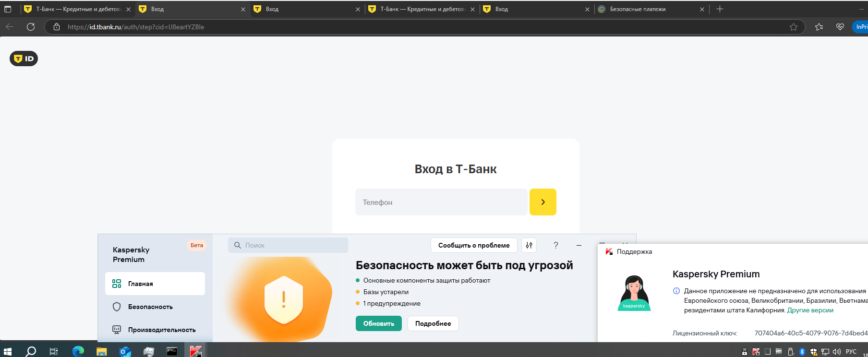Click the Bluetooth tray icon

(x=802, y=352)
